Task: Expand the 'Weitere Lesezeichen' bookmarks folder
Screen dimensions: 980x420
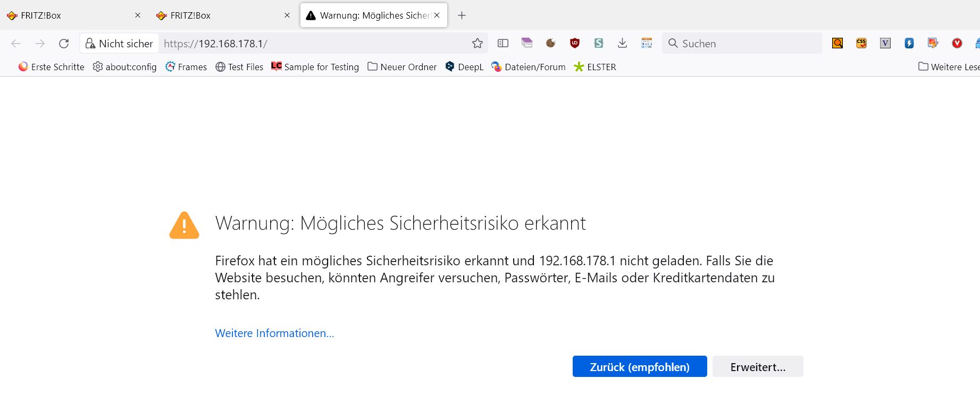Action: pyautogui.click(x=949, y=67)
